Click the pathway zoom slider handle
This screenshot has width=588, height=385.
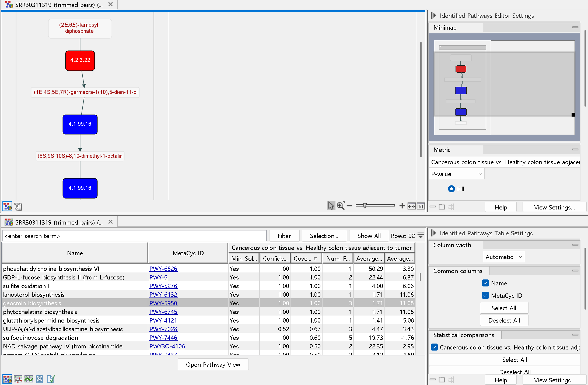pyautogui.click(x=365, y=206)
